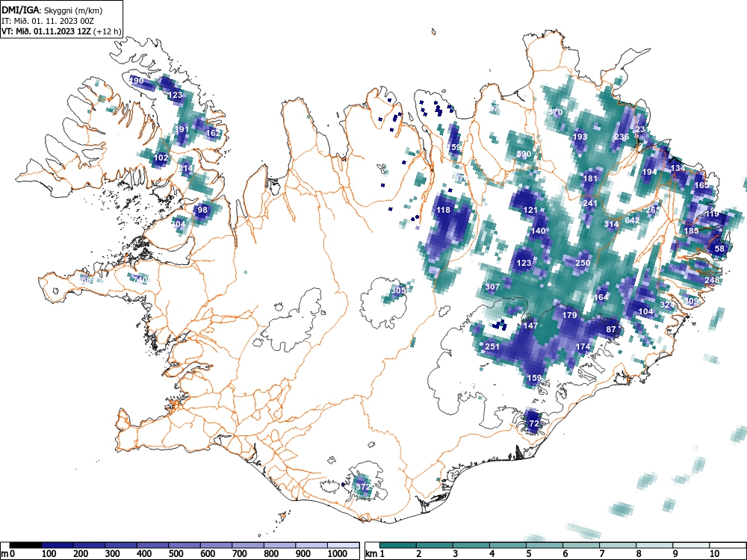Click the '1000' label on the metre legend
Viewport: 747px width, 560px height.
pyautogui.click(x=338, y=553)
